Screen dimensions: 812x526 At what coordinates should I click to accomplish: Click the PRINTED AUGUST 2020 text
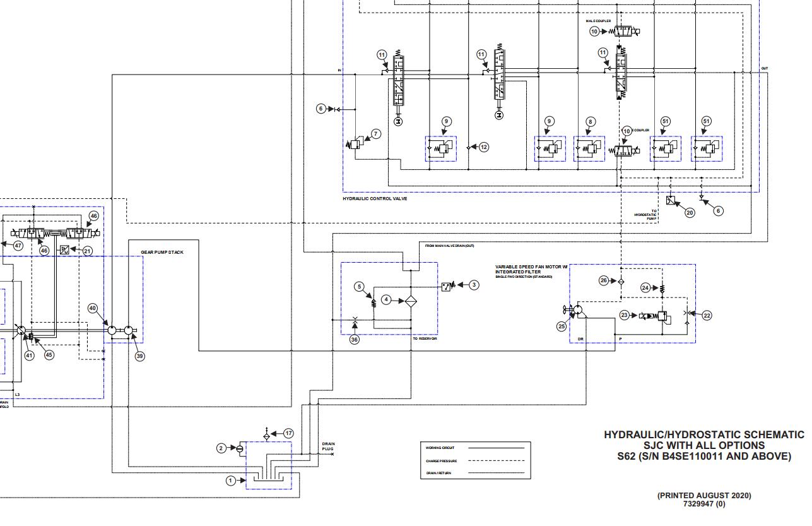[704, 496]
